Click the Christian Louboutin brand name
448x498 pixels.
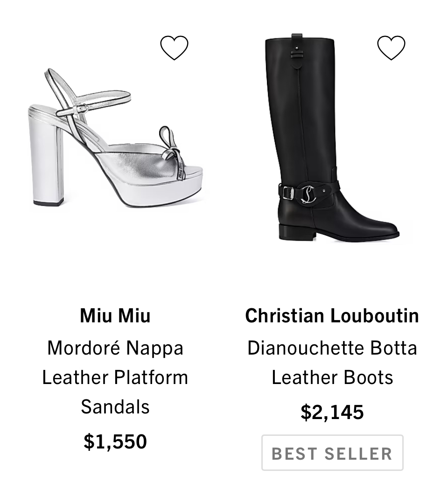(x=332, y=315)
